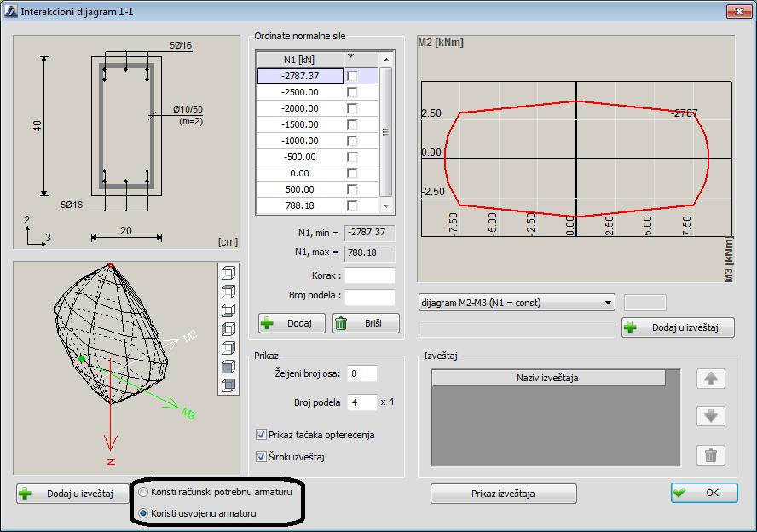Click the small field right of diagram dropdown
This screenshot has height=532, width=757.
645,303
